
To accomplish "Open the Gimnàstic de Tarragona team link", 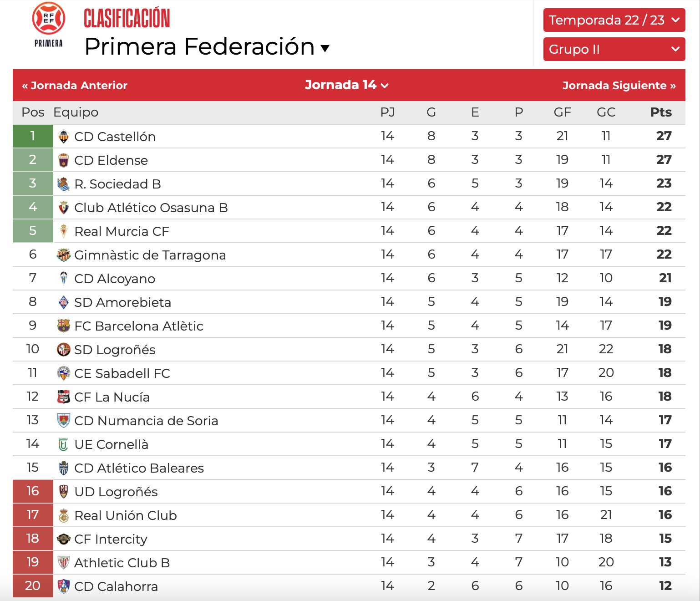I will [x=150, y=255].
